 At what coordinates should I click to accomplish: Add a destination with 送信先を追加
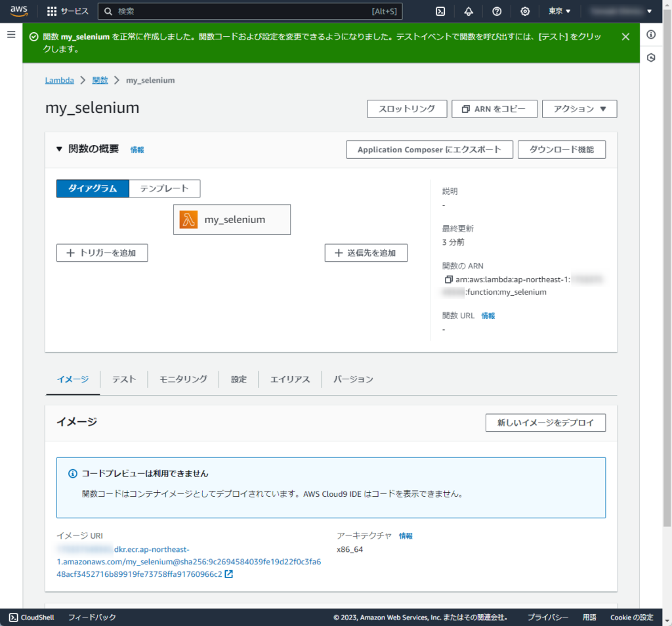(366, 253)
